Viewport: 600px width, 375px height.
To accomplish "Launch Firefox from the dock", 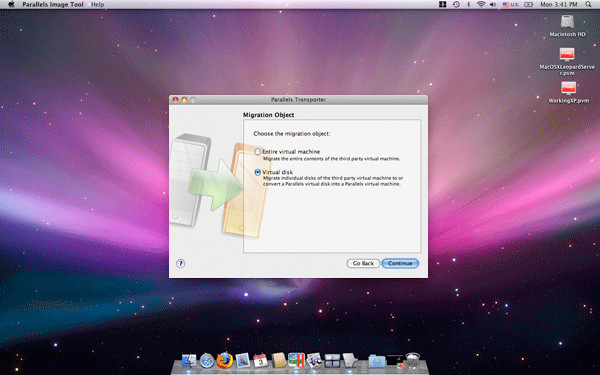I will (x=225, y=360).
